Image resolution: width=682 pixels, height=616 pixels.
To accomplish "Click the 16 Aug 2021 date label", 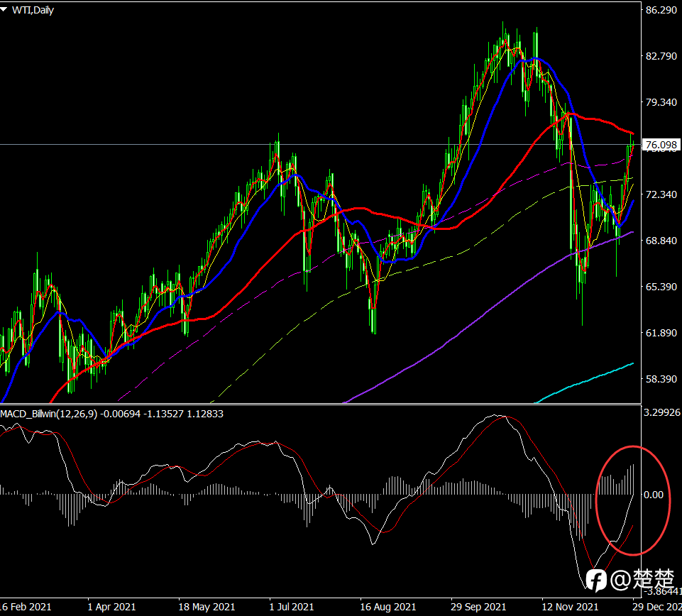I will [x=388, y=607].
